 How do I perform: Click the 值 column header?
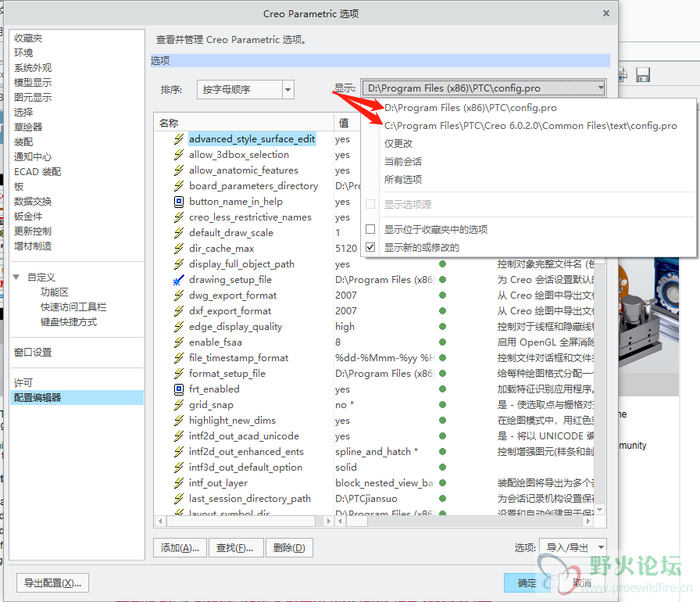[x=344, y=123]
